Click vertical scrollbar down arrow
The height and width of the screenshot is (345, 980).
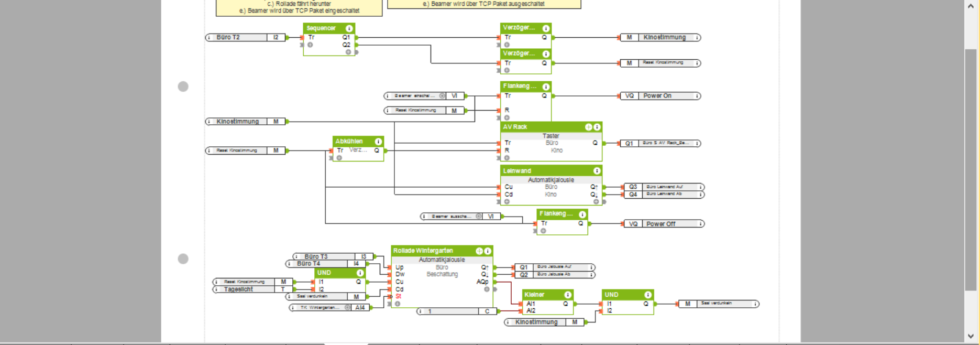coord(971,336)
